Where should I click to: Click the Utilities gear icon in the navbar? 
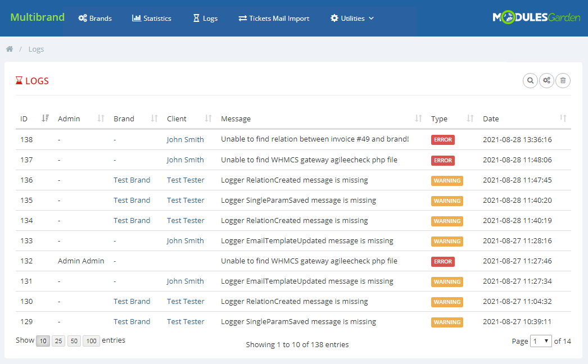pos(336,18)
